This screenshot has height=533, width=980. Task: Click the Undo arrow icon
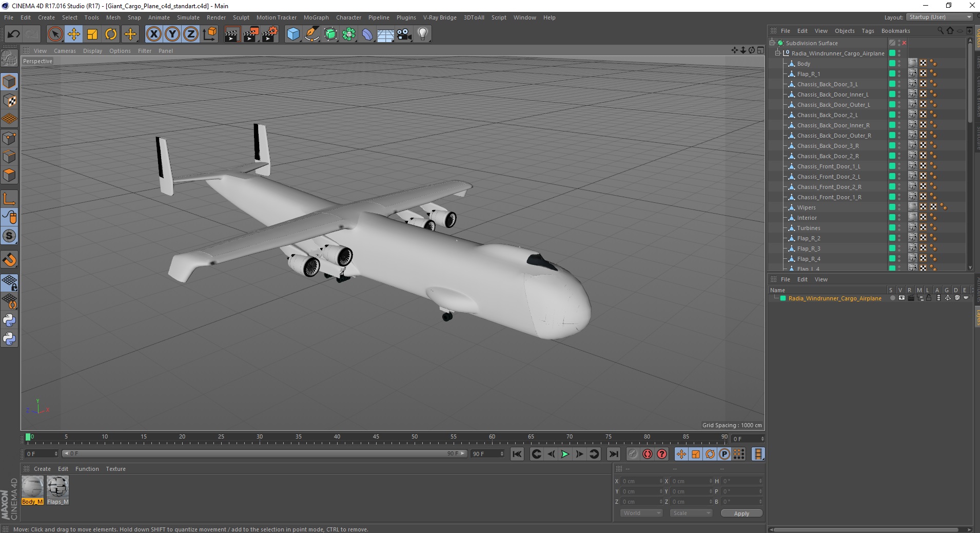[14, 34]
